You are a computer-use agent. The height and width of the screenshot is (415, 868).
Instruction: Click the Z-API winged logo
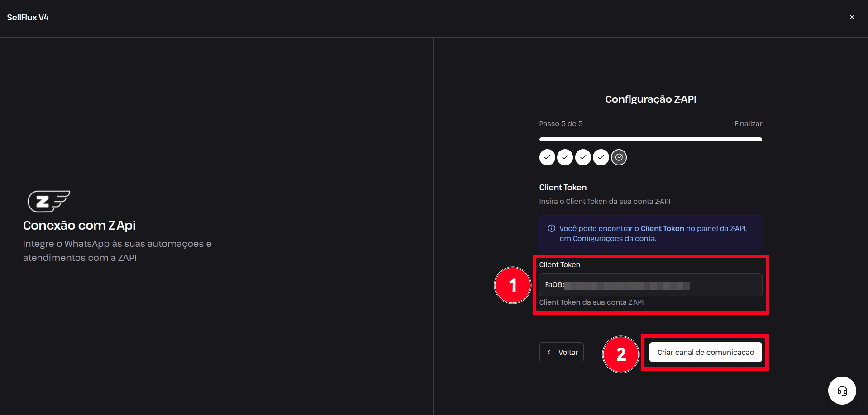tap(49, 201)
